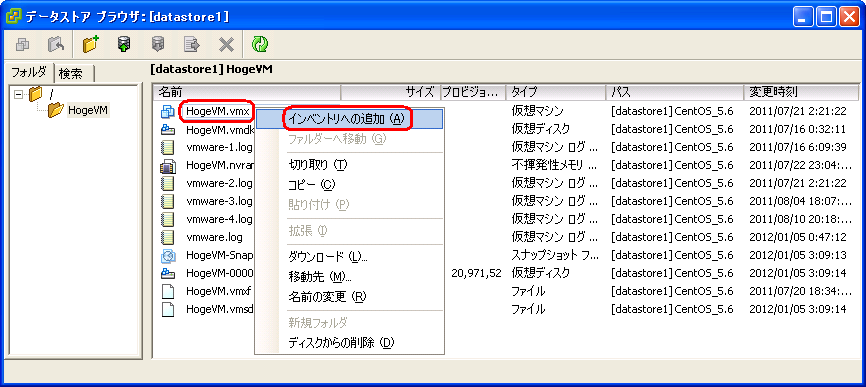Click the refresh icon in toolbar
Image resolution: width=866 pixels, height=387 pixels.
click(x=260, y=44)
